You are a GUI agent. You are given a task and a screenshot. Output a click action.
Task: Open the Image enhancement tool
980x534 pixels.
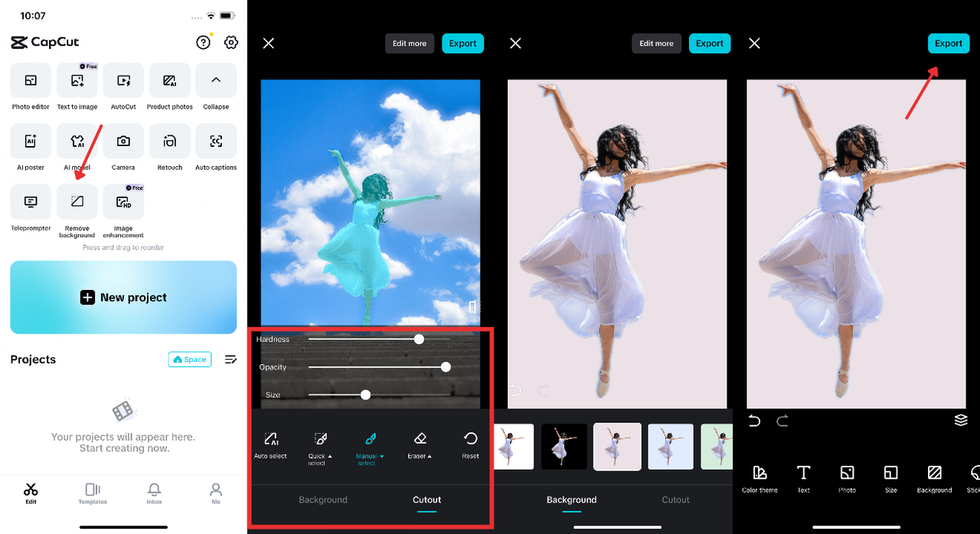pos(123,202)
